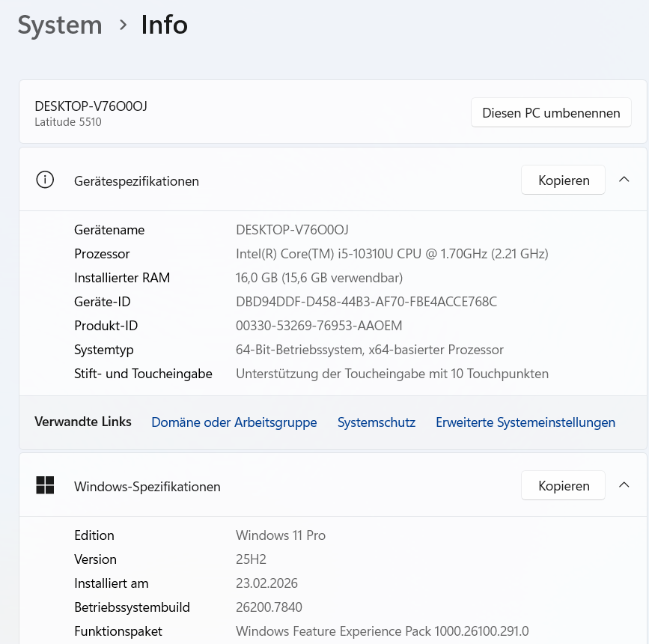Click the Gerätename label
The image size is (649, 644).
(x=109, y=230)
